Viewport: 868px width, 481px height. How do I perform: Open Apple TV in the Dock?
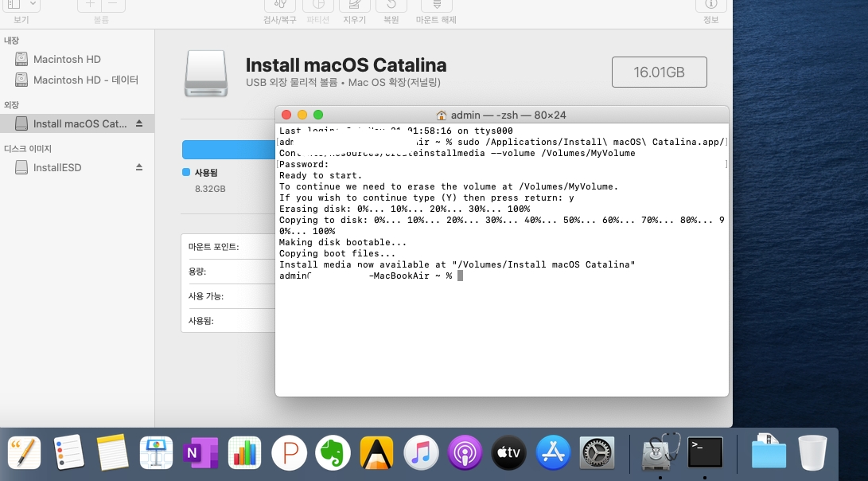tap(508, 452)
